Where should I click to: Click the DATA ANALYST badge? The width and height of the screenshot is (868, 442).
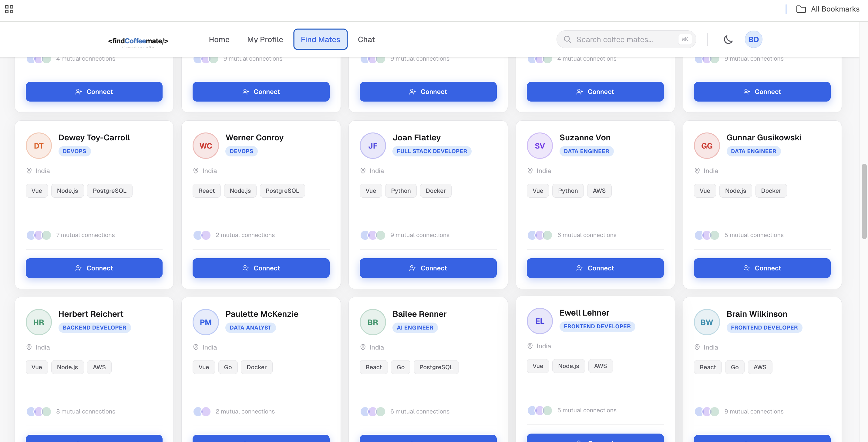[250, 327]
